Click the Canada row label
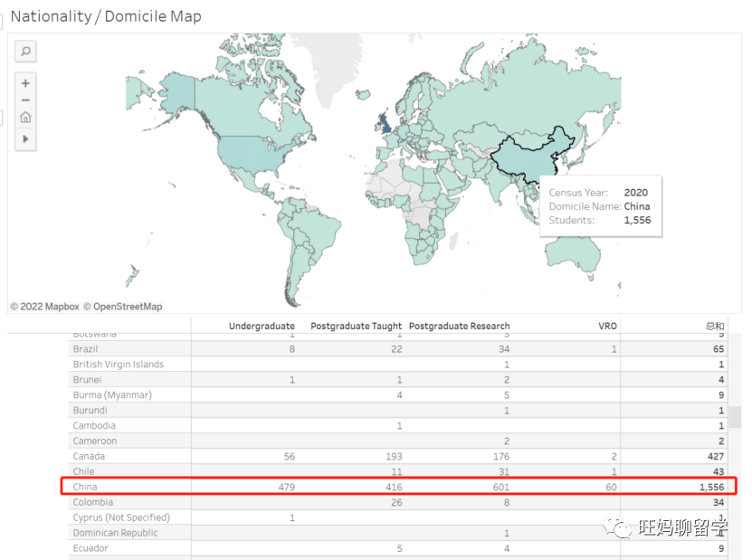 click(x=89, y=456)
